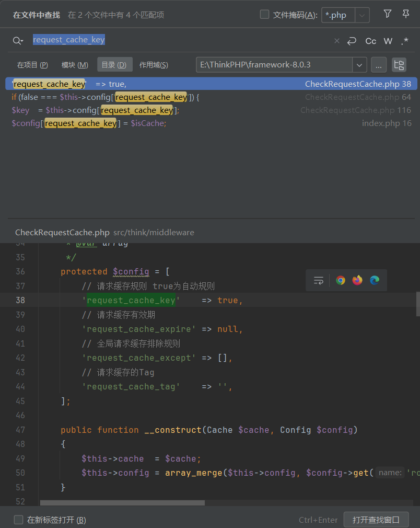The width and height of the screenshot is (420, 528).
Task: Switch to 在项目 scope tab
Action: pyautogui.click(x=32, y=65)
